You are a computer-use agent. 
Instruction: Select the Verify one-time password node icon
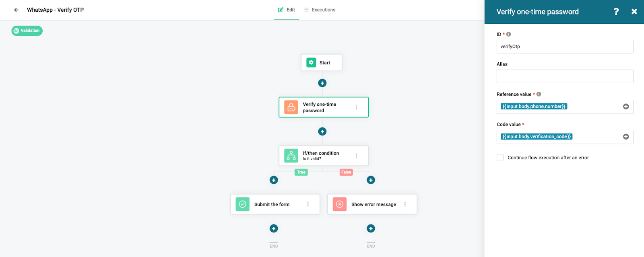291,107
